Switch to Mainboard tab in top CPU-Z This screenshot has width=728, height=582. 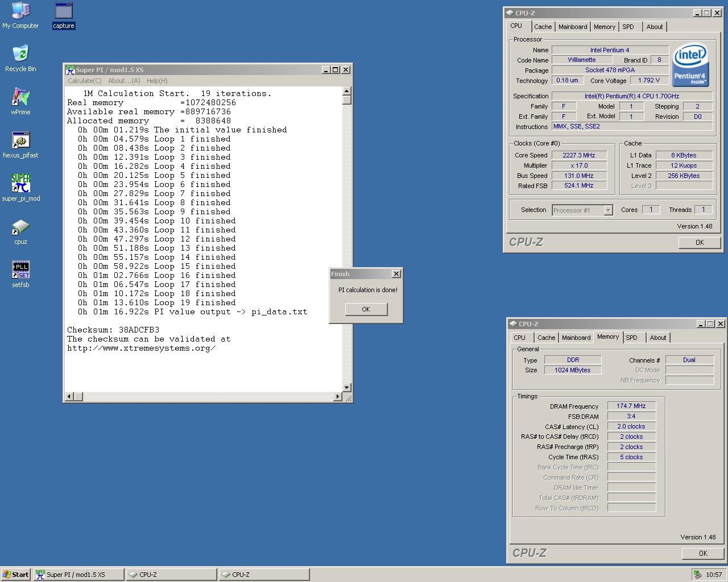pos(573,27)
